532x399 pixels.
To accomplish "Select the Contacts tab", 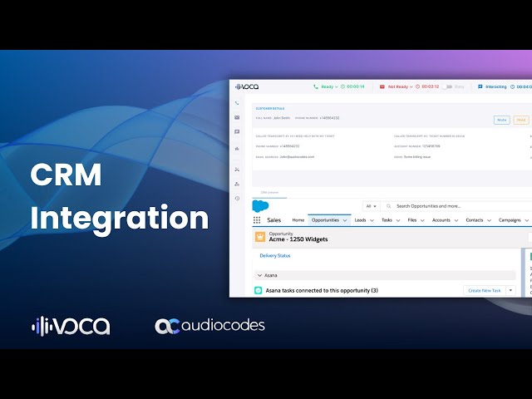I will [475, 220].
